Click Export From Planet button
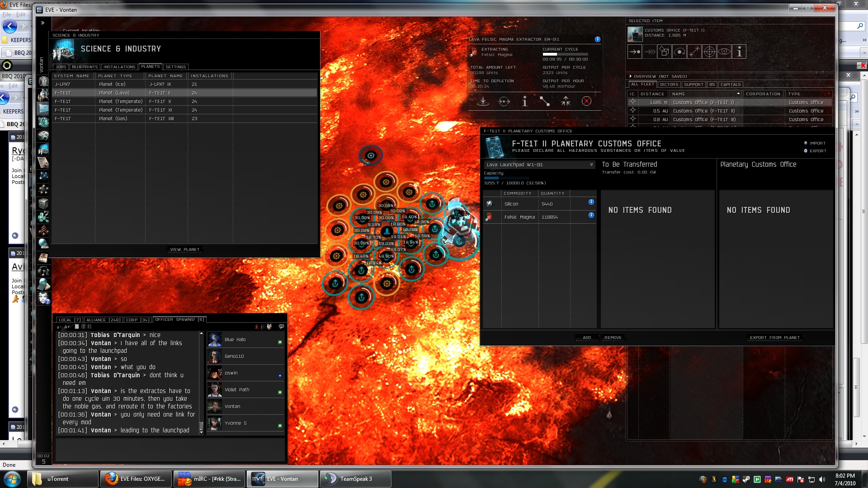The height and width of the screenshot is (488, 868). pos(774,338)
